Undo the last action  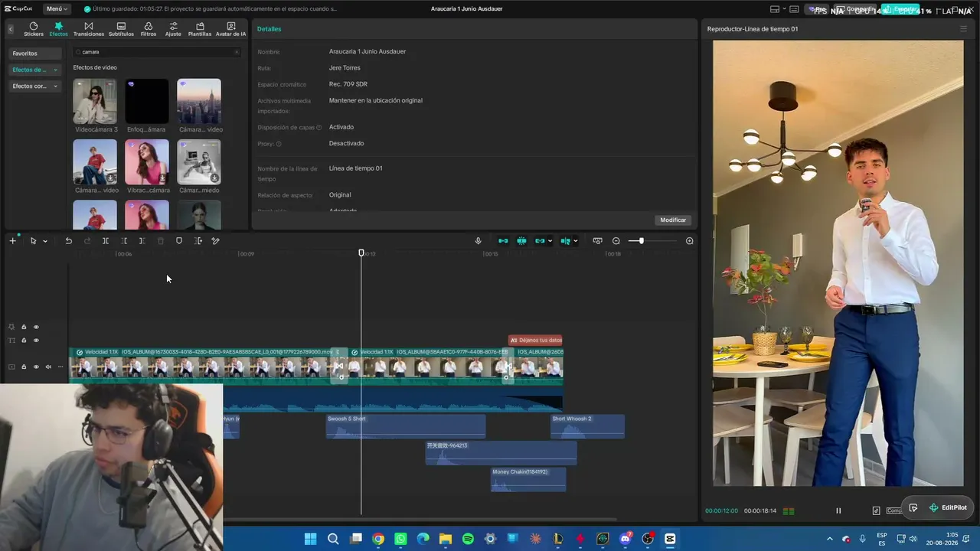click(68, 241)
